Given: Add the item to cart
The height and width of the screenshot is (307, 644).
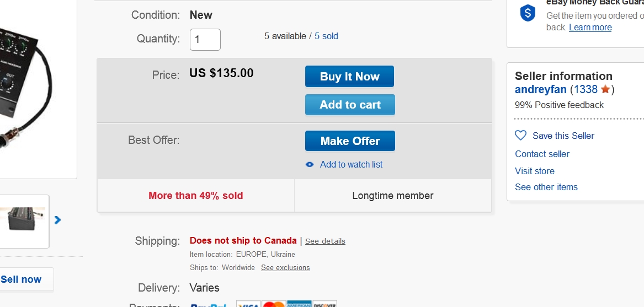Looking at the screenshot, I should [350, 105].
